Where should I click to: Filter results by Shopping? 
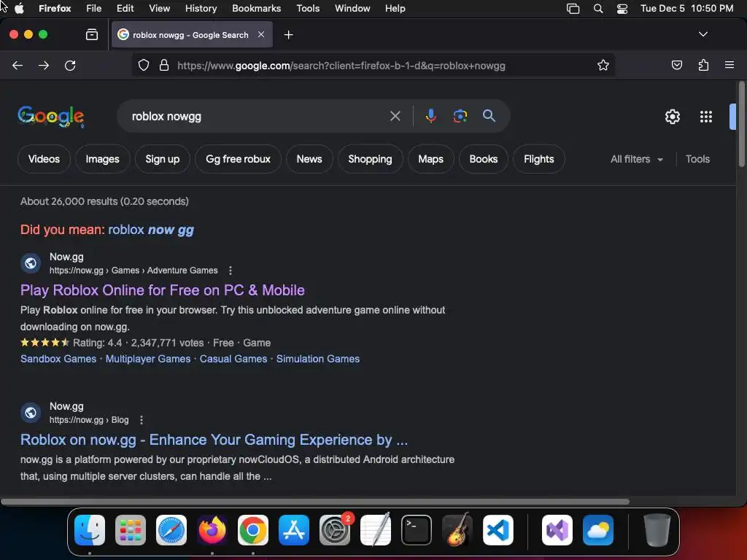[x=370, y=159]
